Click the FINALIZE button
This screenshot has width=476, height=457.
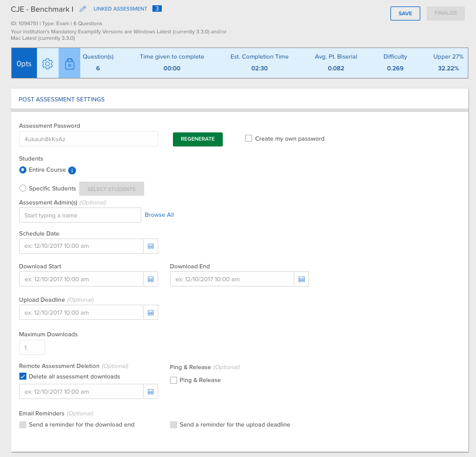[x=446, y=13]
